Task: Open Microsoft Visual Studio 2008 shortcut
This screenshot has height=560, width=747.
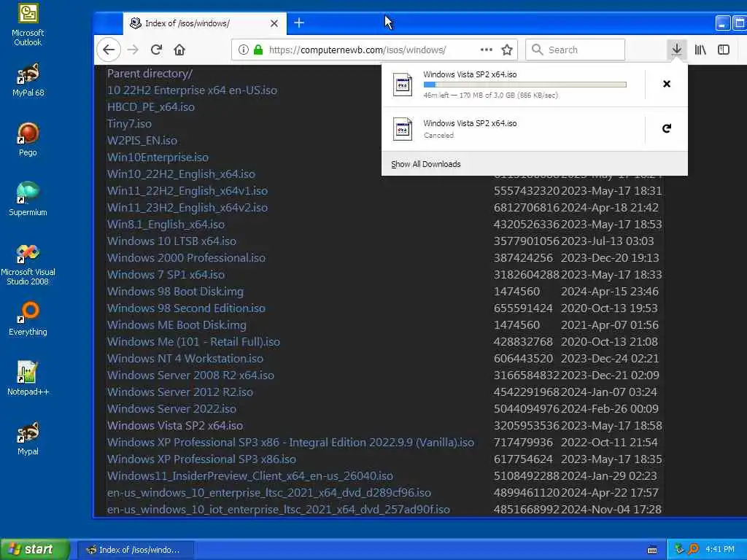Action: [28, 264]
